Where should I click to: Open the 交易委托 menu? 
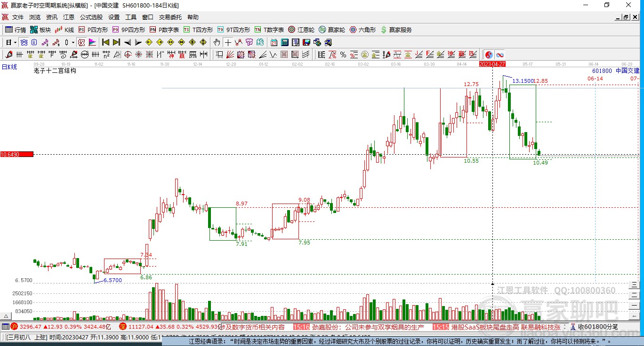170,17
